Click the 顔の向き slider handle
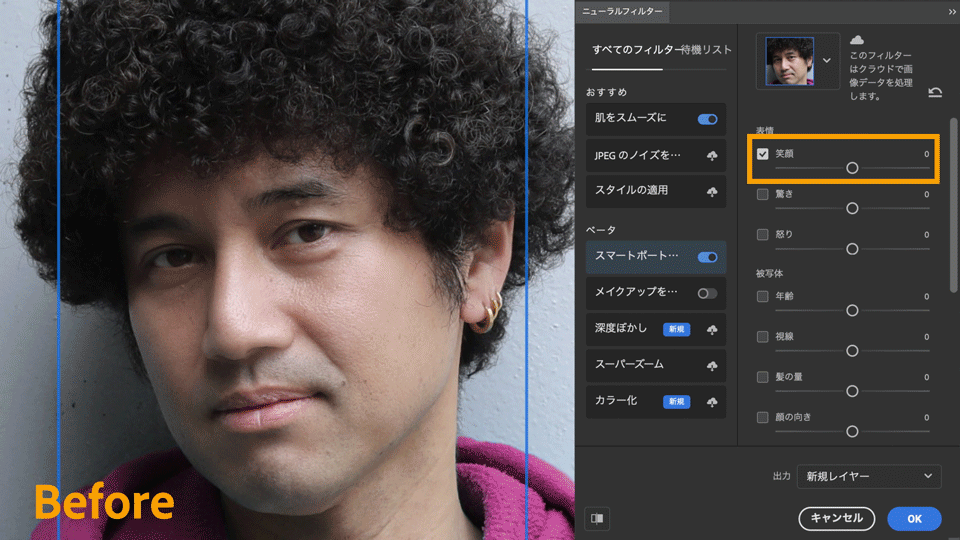Screen dimensions: 960x540 tap(852, 432)
